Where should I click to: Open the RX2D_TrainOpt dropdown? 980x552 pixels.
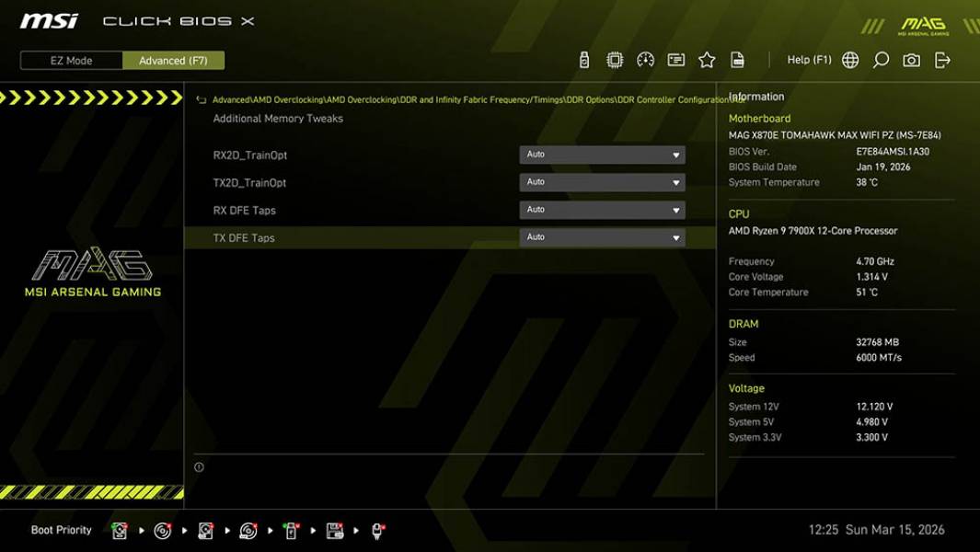click(x=603, y=155)
